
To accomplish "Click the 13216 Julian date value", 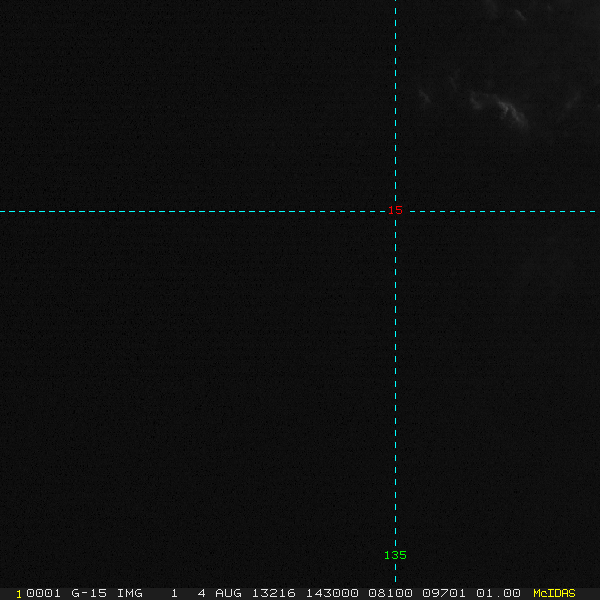I will [x=274, y=593].
